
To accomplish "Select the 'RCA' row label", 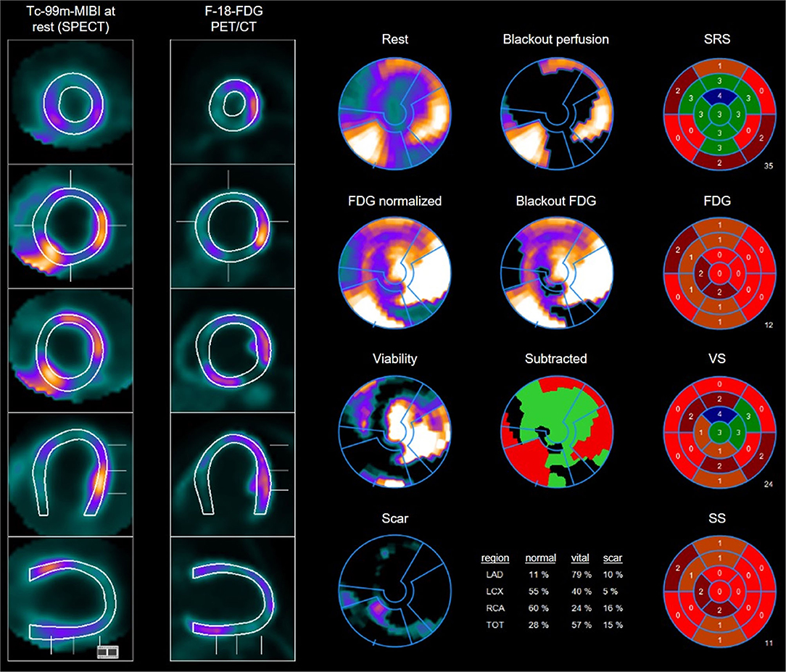I will [x=495, y=608].
